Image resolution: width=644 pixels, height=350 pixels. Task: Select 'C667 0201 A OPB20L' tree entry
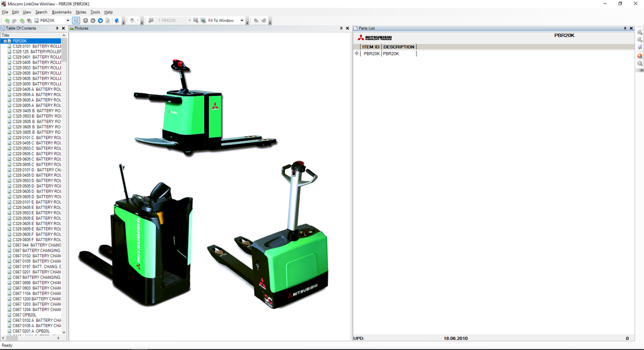pyautogui.click(x=31, y=331)
